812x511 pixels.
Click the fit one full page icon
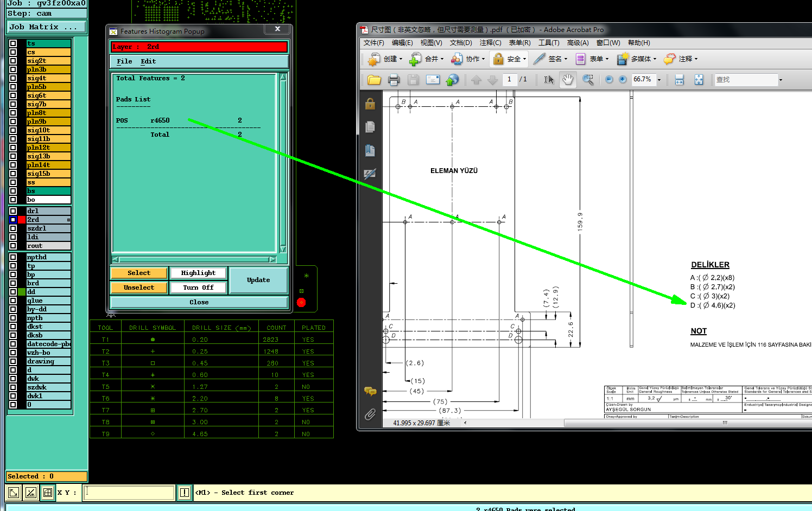tap(699, 80)
